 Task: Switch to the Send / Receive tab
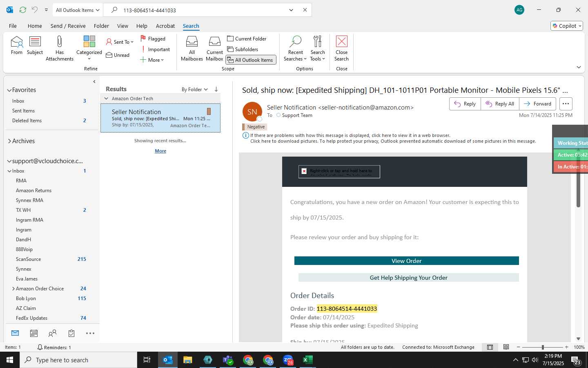[68, 26]
